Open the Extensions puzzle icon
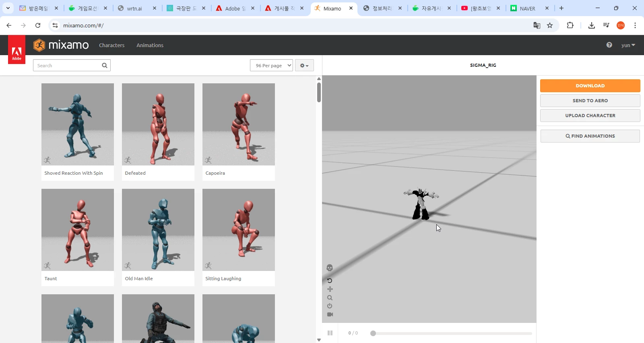 point(570,25)
